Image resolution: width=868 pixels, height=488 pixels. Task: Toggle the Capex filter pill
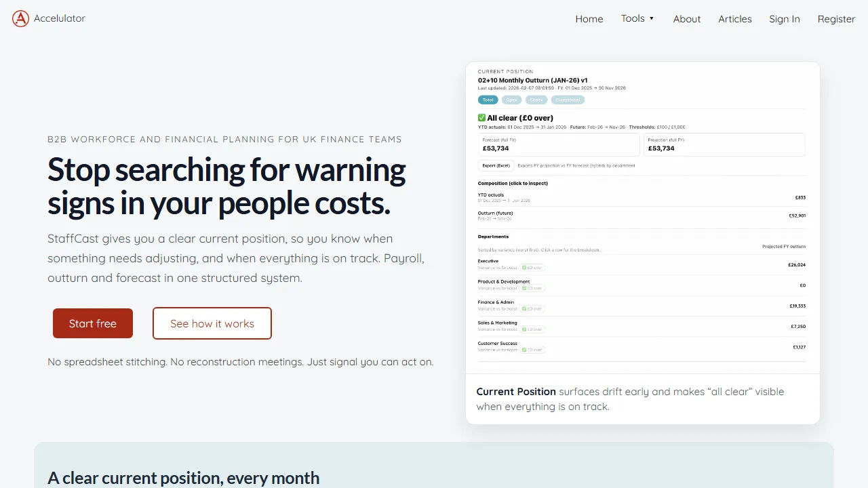[x=536, y=100]
